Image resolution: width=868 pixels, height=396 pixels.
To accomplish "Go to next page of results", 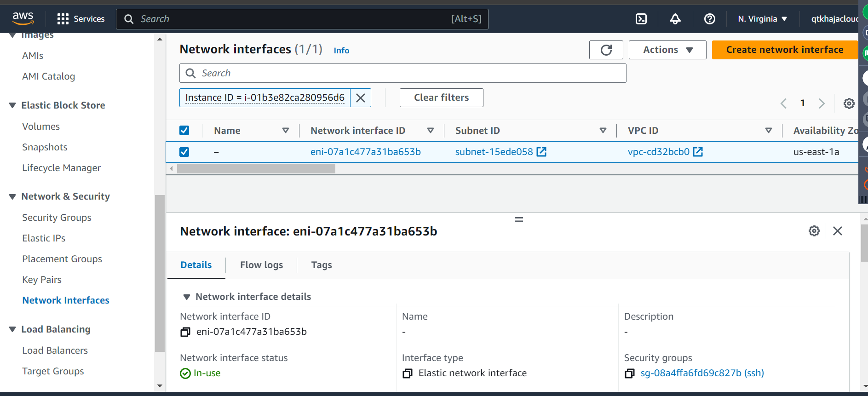I will [x=822, y=103].
